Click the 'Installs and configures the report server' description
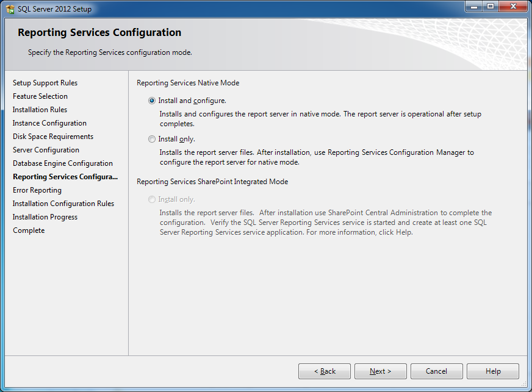This screenshot has width=532, height=392. click(320, 119)
